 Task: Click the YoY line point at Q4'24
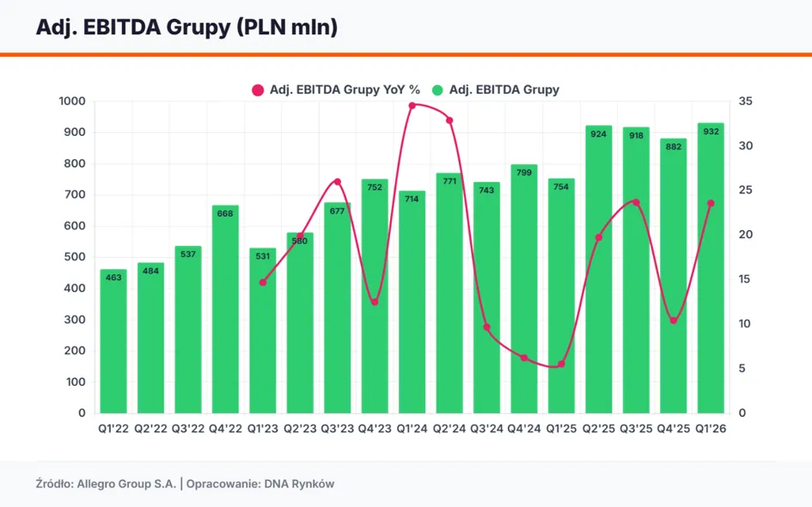click(x=524, y=357)
